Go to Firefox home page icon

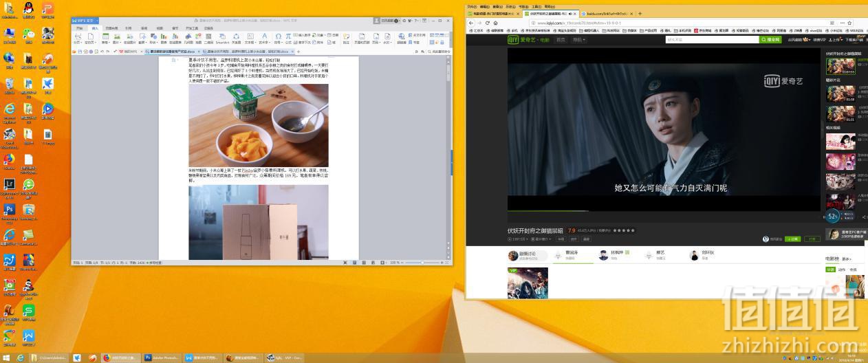coord(496,23)
